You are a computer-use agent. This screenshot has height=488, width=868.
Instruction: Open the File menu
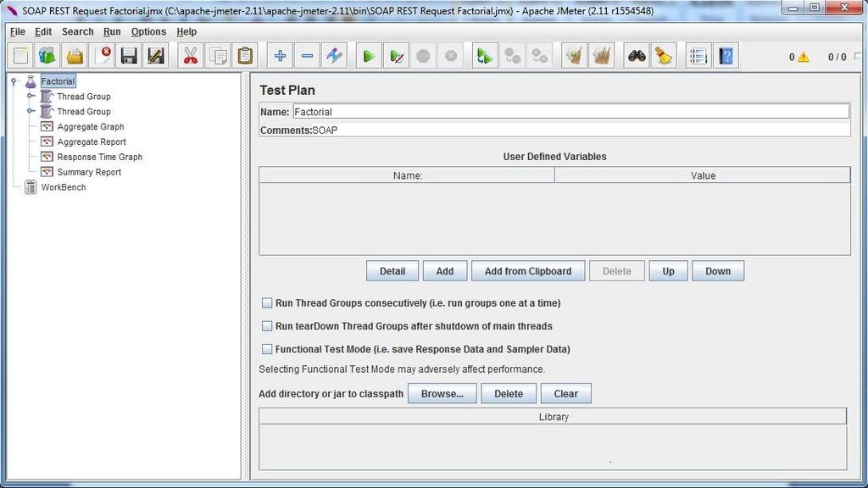pyautogui.click(x=18, y=31)
